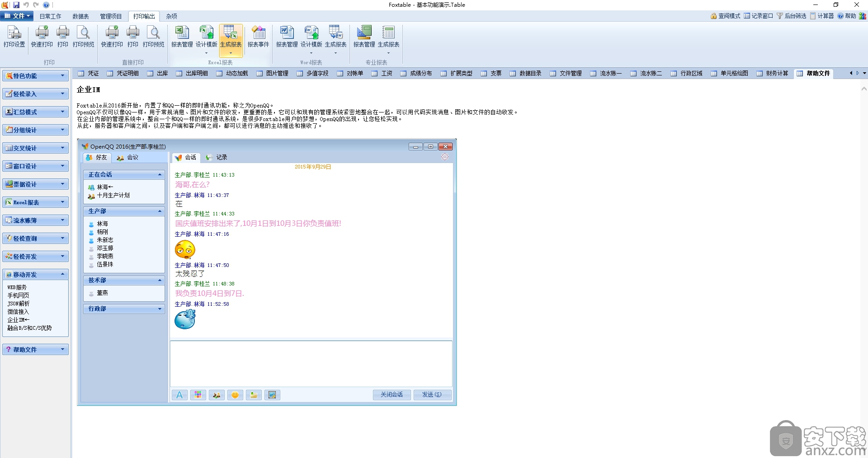Image resolution: width=868 pixels, height=458 pixels.
Task: Collapse the 技术部 group in OpenQQ
Action: coord(124,280)
